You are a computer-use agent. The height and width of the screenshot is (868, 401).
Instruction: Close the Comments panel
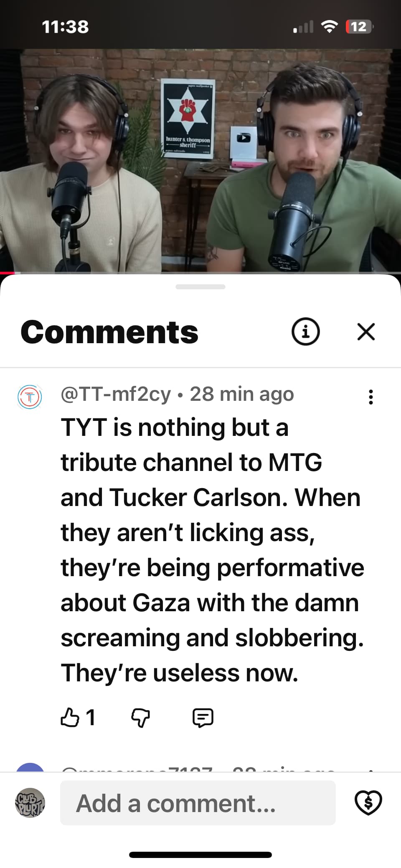coord(366,332)
